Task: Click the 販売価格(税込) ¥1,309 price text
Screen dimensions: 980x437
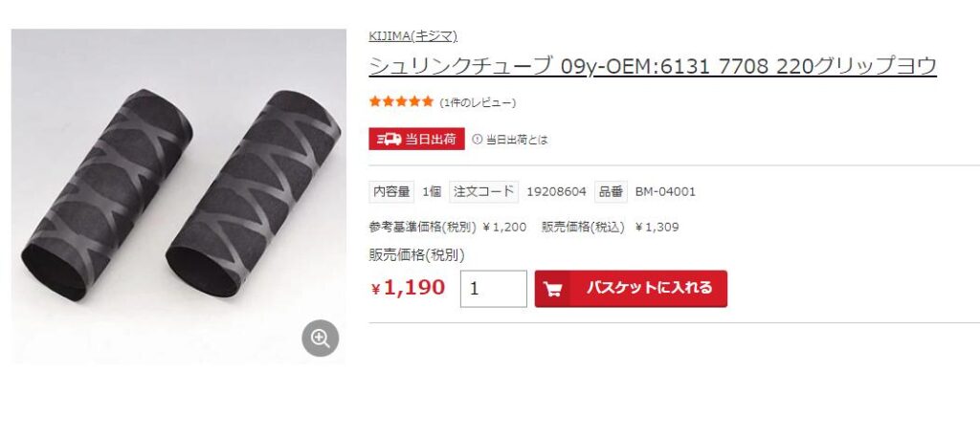Action: click(x=610, y=228)
